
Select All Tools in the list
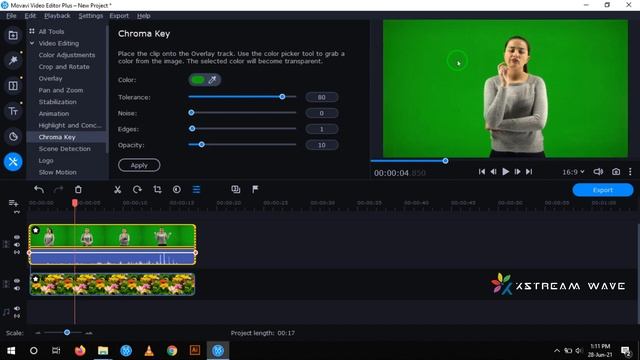51,31
